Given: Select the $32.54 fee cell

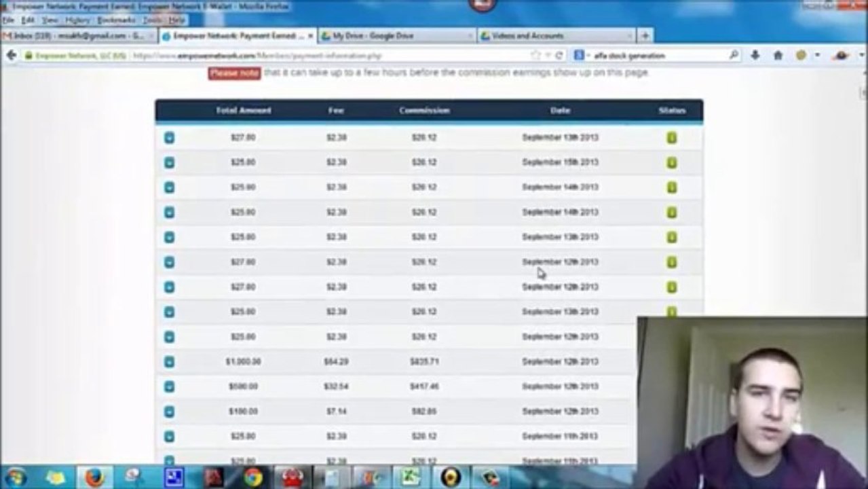Looking at the screenshot, I should (336, 386).
